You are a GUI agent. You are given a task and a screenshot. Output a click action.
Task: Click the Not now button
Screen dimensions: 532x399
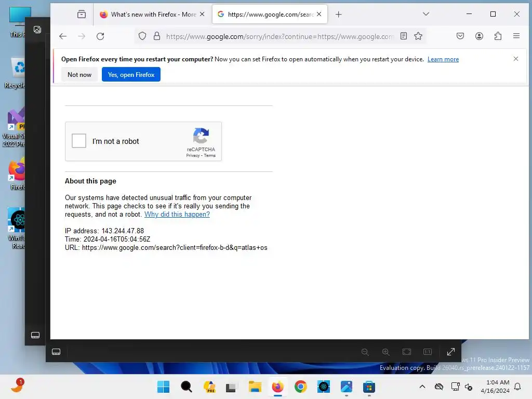point(79,75)
